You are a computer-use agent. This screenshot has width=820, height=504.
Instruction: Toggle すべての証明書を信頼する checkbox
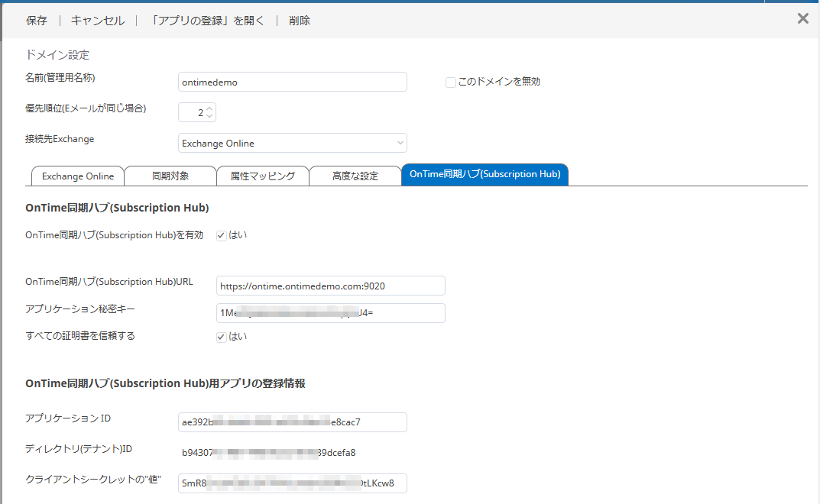pyautogui.click(x=222, y=337)
